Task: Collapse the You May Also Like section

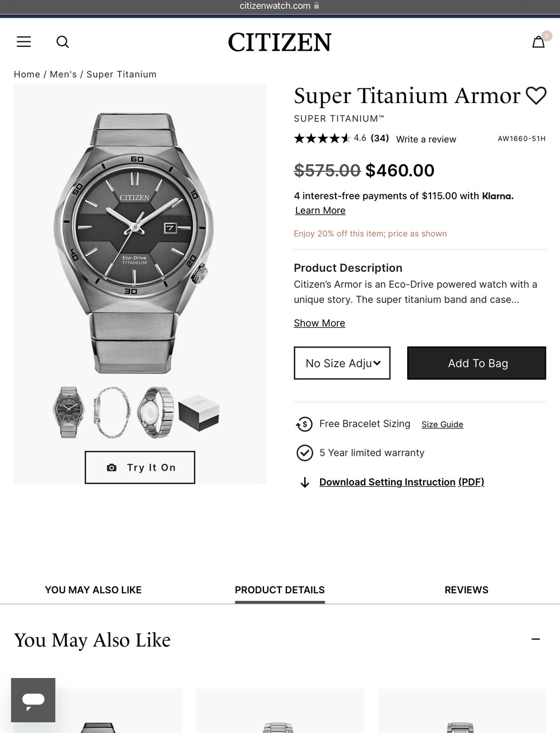Action: tap(535, 639)
